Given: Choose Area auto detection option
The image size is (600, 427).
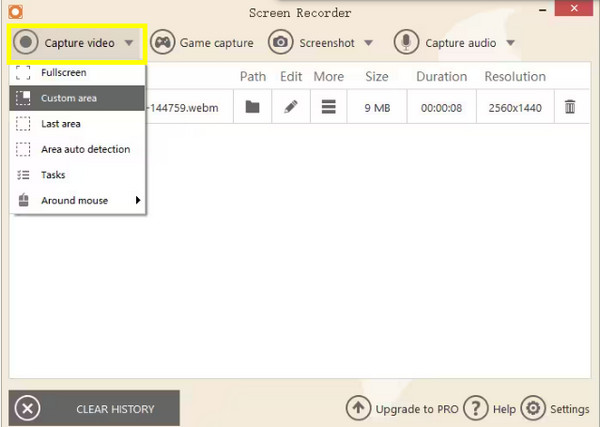Looking at the screenshot, I should 77,149.
